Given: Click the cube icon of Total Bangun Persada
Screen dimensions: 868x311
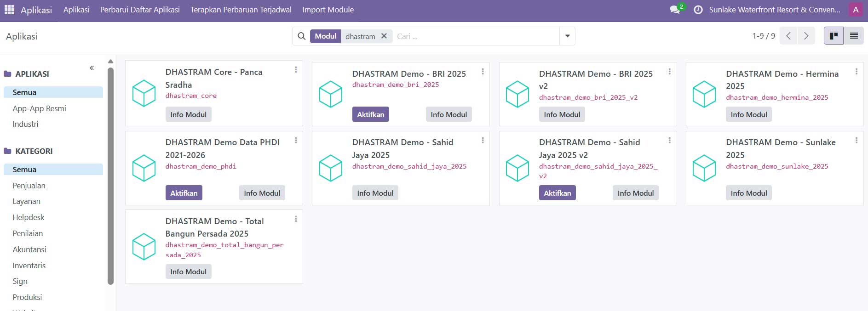Looking at the screenshot, I should pyautogui.click(x=144, y=247).
